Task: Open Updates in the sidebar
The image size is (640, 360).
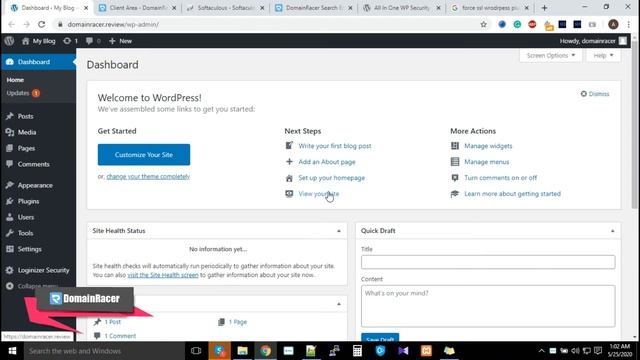Action: coord(23,93)
